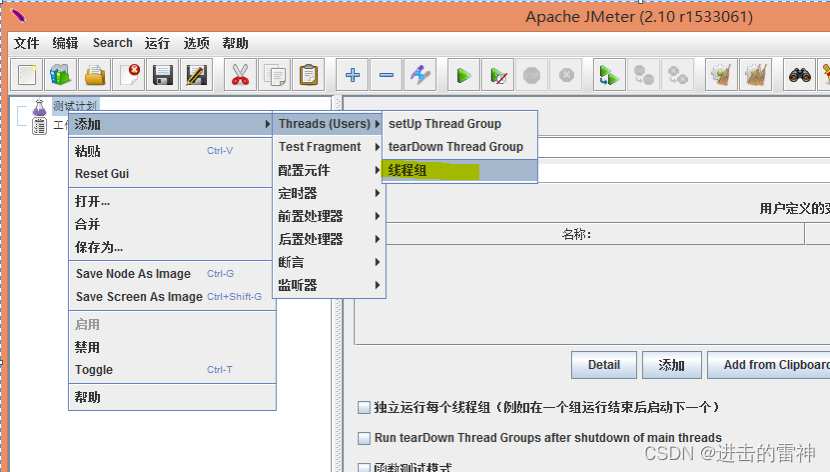Select 粘贴 in the context menu
Screen dimensions: 830x472
(172, 151)
